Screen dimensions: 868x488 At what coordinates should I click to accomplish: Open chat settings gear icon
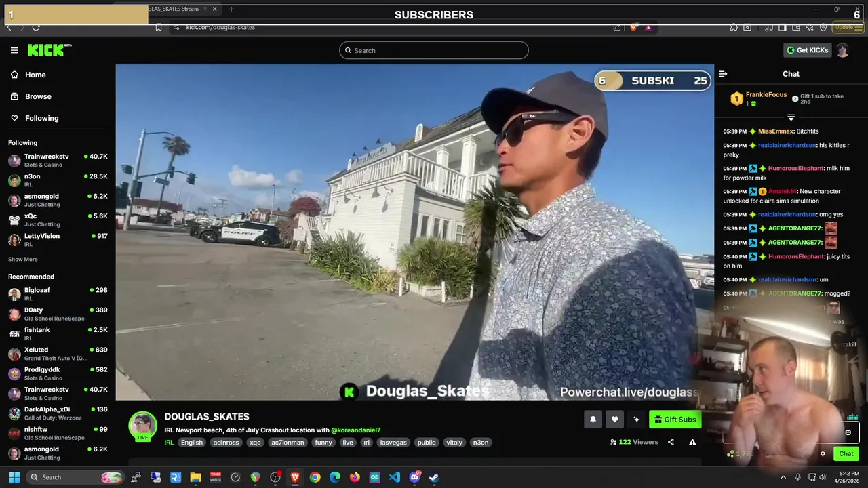pyautogui.click(x=823, y=454)
